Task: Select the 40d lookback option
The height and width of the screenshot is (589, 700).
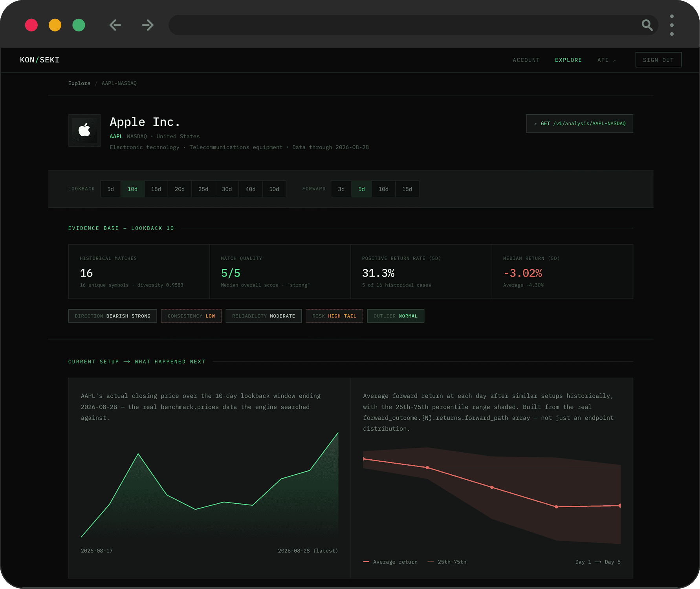Action: click(250, 189)
